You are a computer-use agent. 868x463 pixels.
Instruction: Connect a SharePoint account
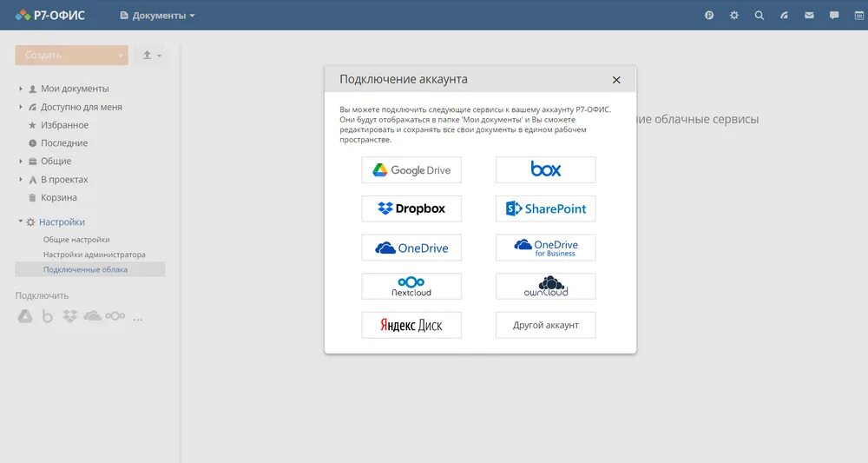[x=545, y=208]
